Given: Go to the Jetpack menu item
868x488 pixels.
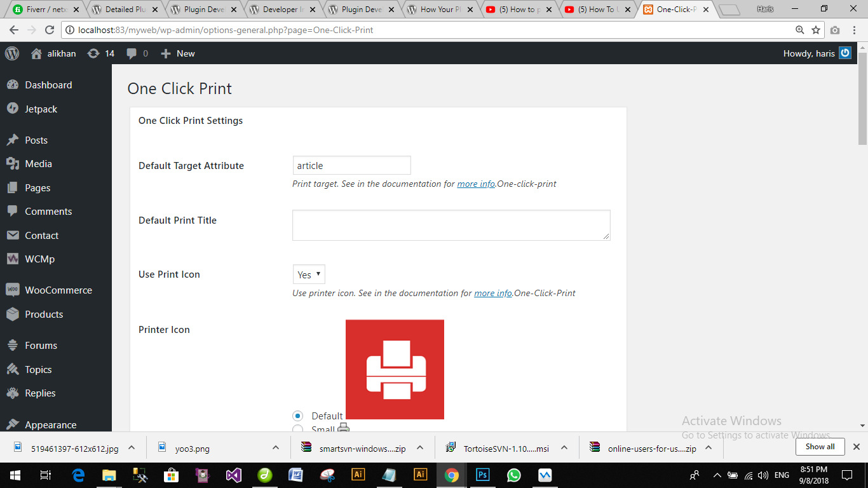Looking at the screenshot, I should point(41,109).
